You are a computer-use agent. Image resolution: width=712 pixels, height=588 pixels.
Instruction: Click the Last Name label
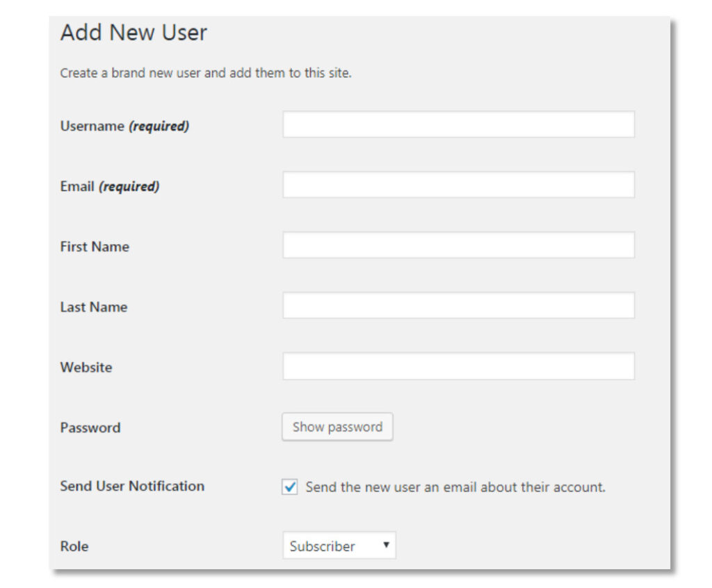94,307
